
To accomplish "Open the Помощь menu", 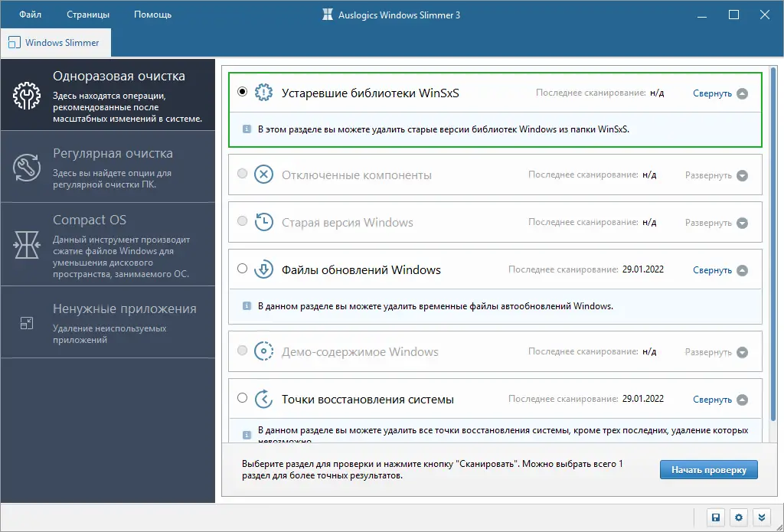I will click(x=152, y=14).
